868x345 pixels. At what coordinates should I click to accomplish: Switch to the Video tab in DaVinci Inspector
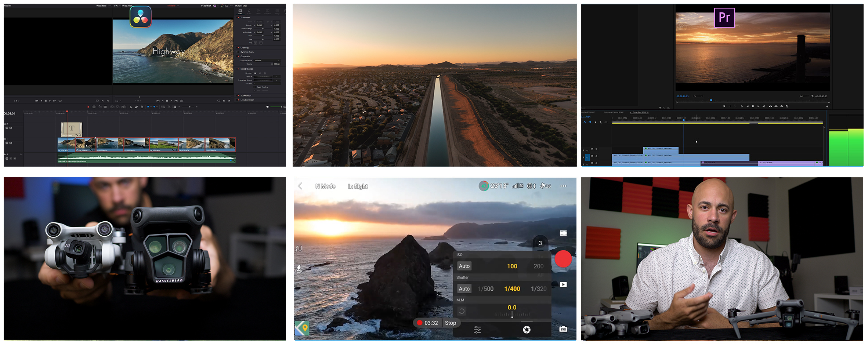click(240, 12)
